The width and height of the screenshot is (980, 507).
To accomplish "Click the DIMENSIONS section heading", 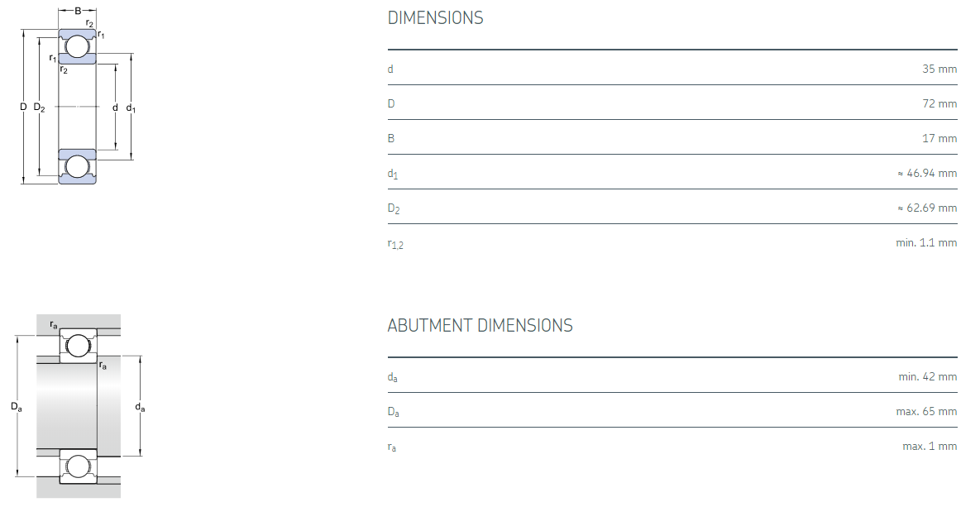I will tap(435, 18).
